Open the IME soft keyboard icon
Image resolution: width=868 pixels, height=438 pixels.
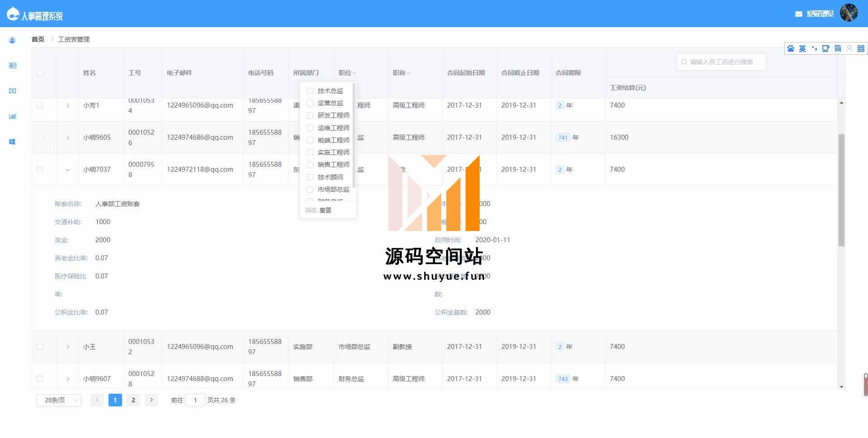[826, 48]
